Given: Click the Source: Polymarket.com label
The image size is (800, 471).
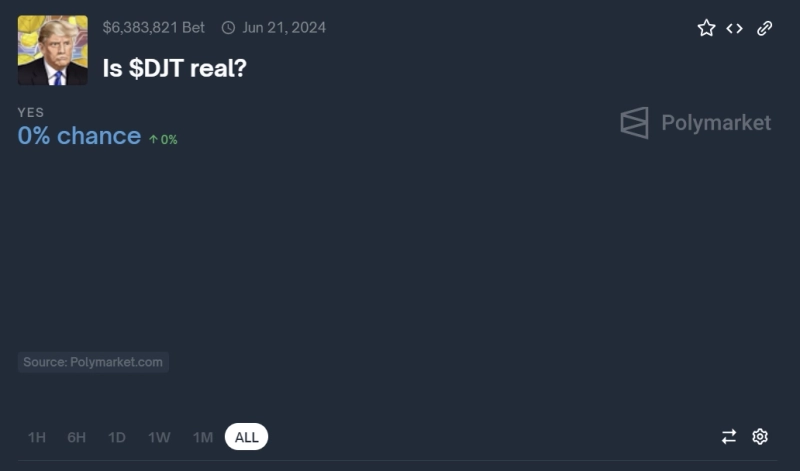Looking at the screenshot, I should tap(93, 362).
